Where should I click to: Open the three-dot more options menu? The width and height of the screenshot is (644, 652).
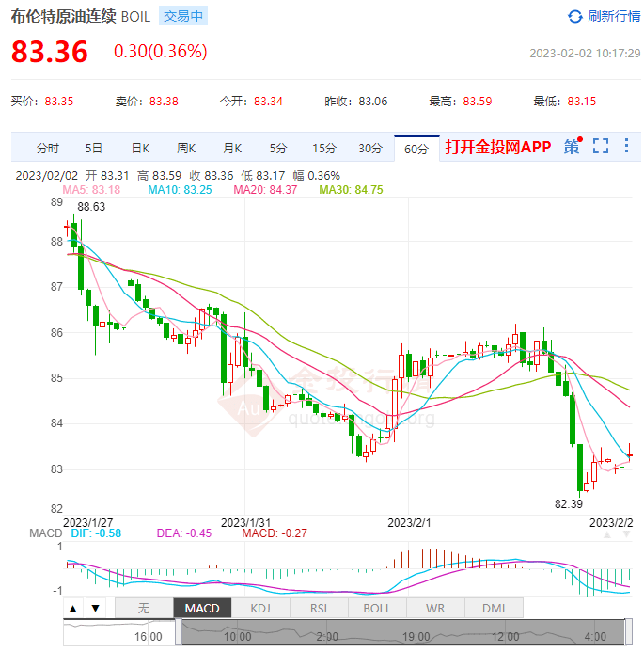(x=626, y=147)
